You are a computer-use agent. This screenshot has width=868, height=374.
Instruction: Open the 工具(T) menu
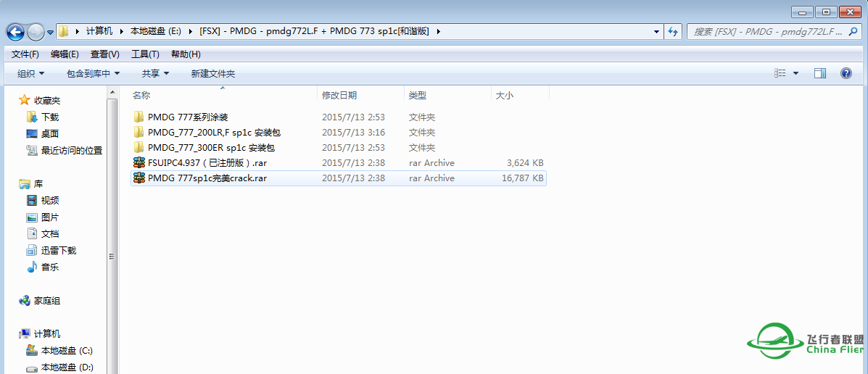(145, 54)
